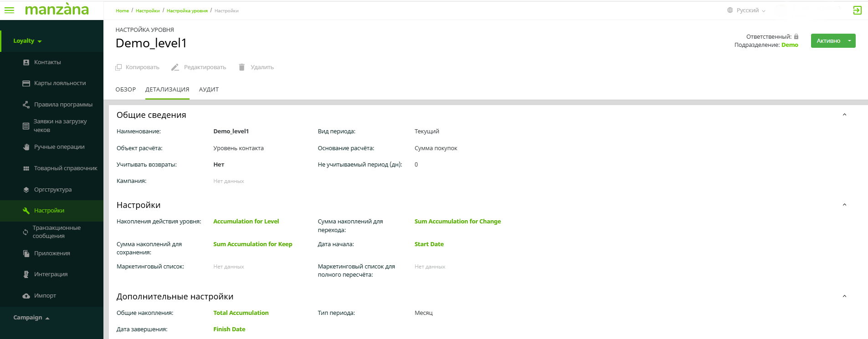Expand the Campaign sidebar group
868x339 pixels.
pos(31,318)
